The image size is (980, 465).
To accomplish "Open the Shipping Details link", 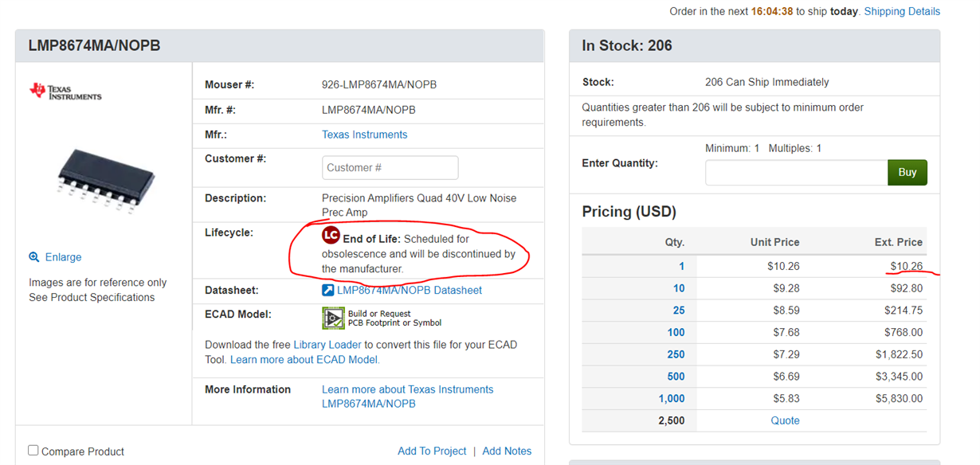I will point(902,12).
